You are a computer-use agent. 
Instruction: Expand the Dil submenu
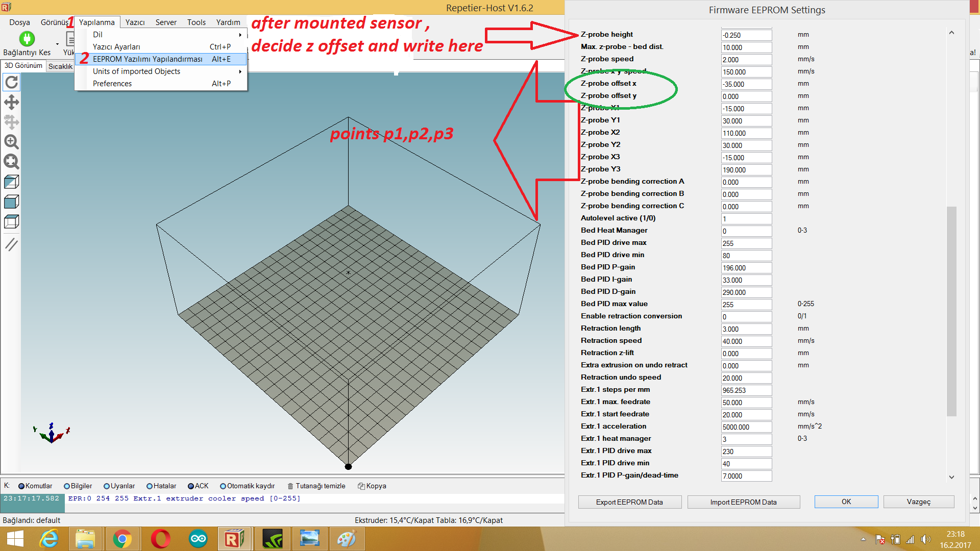(161, 35)
